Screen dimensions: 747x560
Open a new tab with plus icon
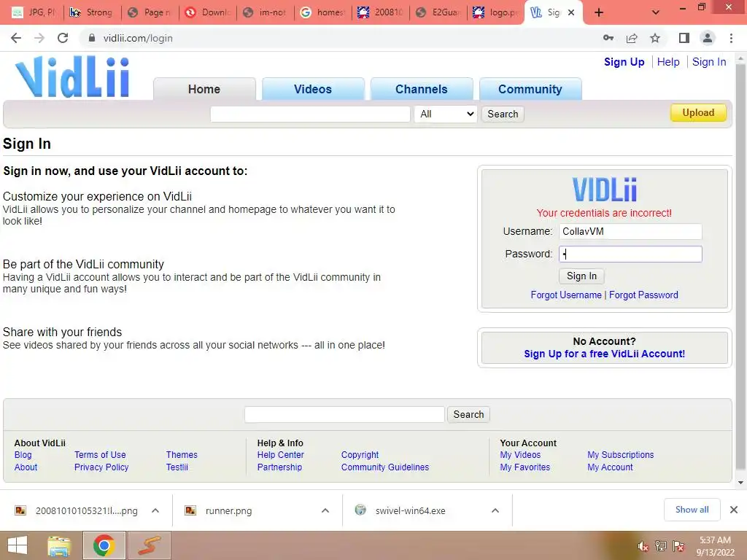point(599,12)
